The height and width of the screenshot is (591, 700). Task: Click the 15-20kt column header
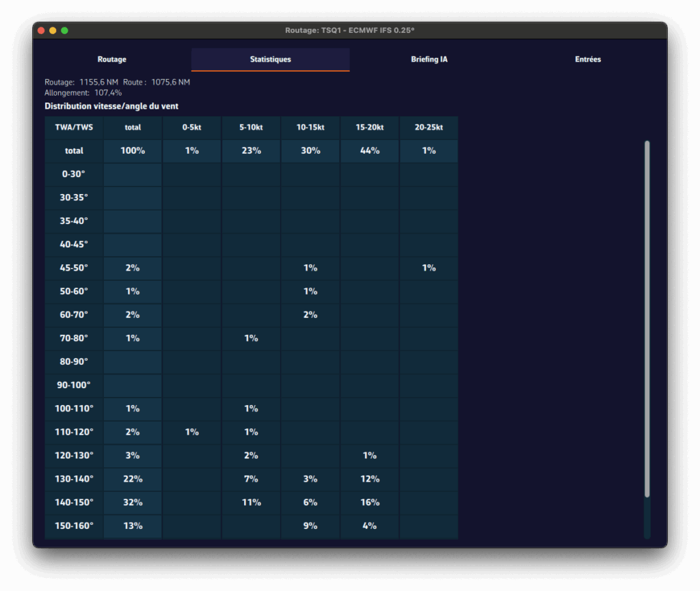coord(369,127)
